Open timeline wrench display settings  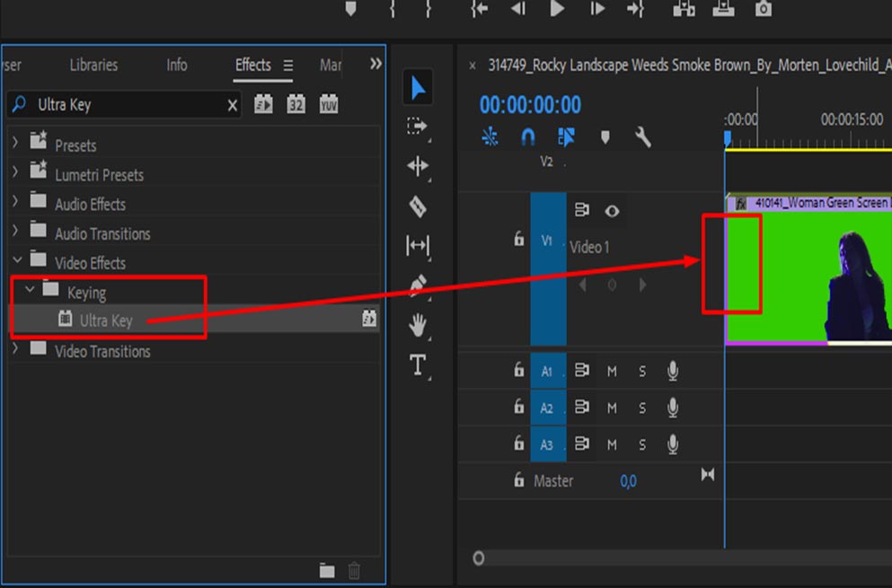tap(642, 137)
